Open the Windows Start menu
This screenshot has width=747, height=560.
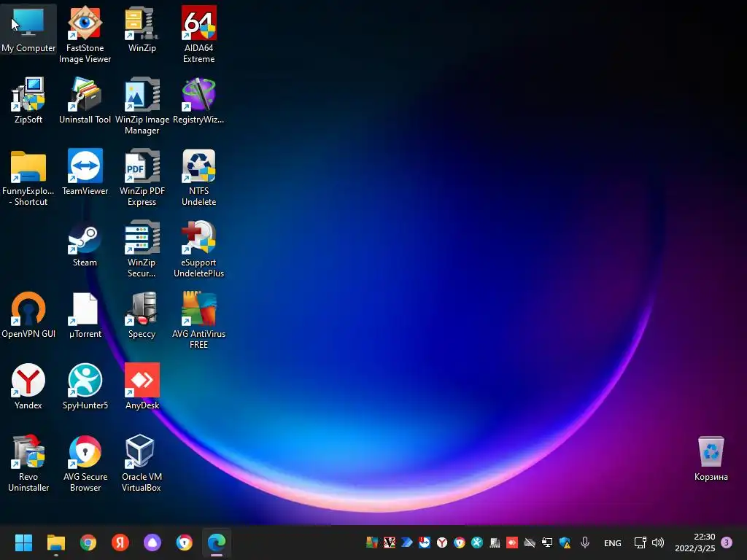pyautogui.click(x=23, y=542)
